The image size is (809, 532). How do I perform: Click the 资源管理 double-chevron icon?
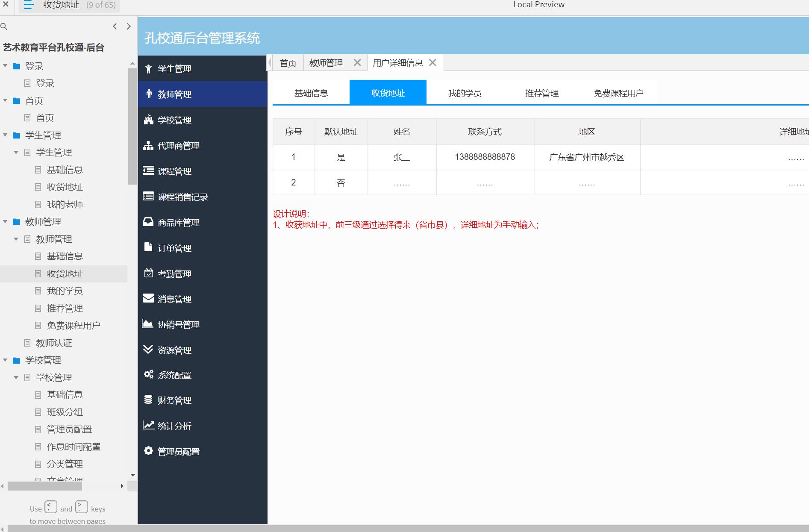pyautogui.click(x=148, y=350)
